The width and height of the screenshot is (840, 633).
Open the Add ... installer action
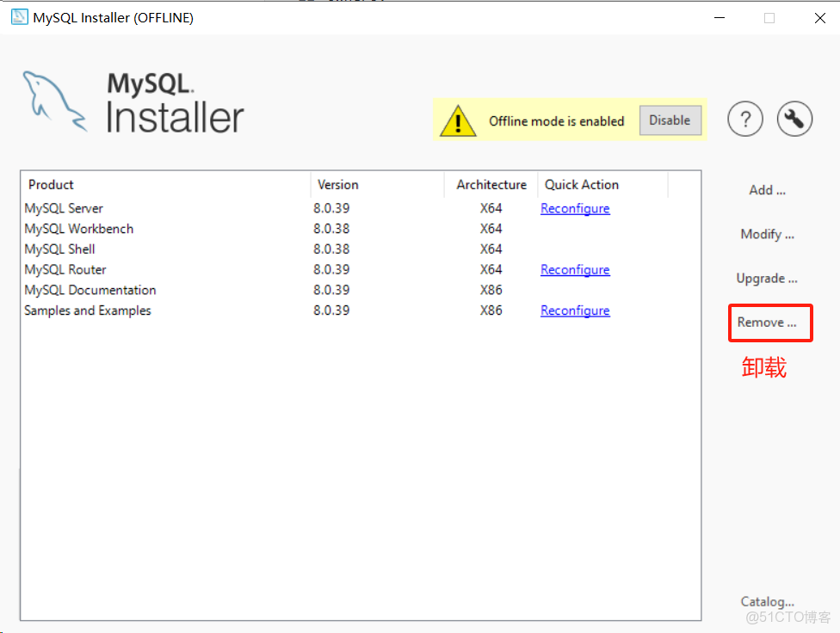tap(766, 189)
